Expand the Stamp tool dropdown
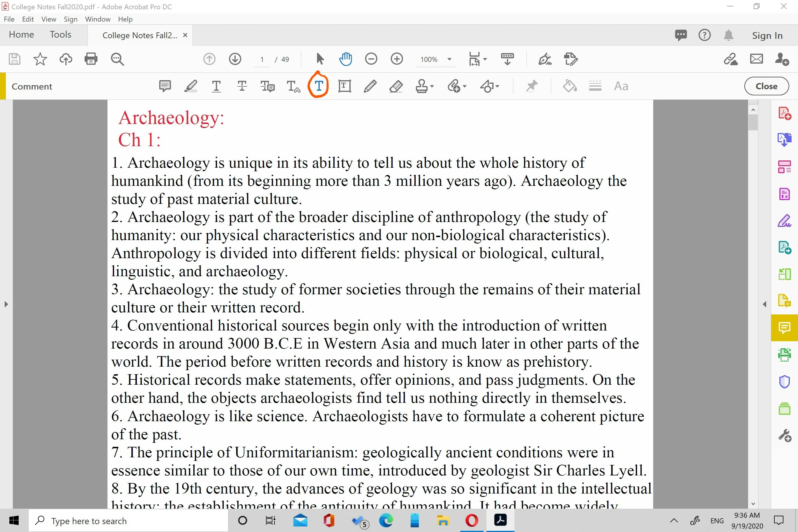This screenshot has height=532, width=798. click(432, 87)
